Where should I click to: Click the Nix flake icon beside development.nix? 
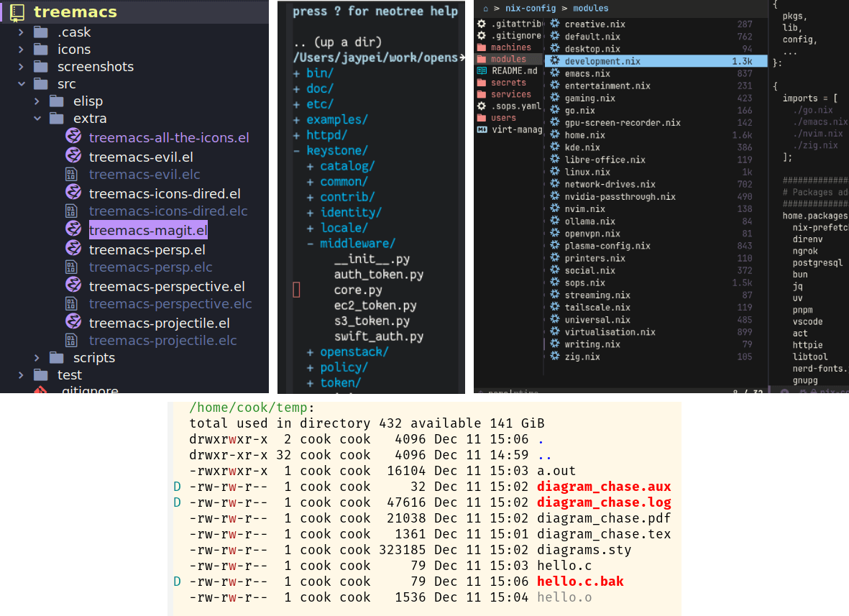click(554, 61)
